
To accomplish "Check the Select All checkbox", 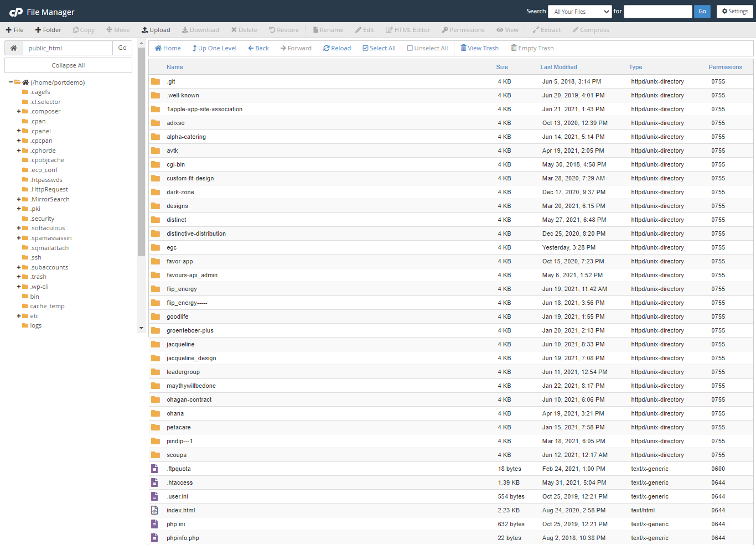I will pos(365,48).
